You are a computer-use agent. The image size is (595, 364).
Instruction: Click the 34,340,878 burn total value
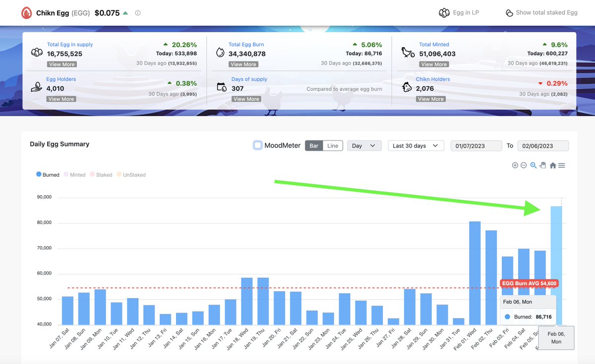tap(247, 53)
